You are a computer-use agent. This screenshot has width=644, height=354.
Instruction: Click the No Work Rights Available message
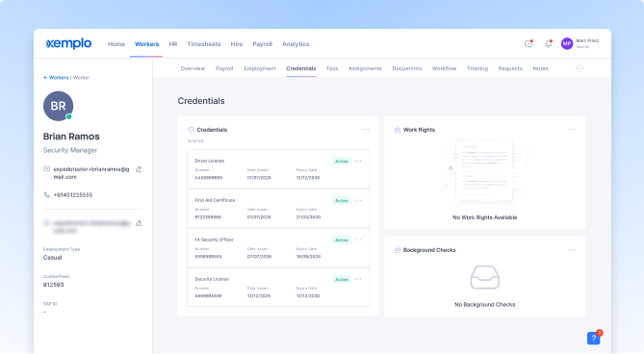[484, 217]
